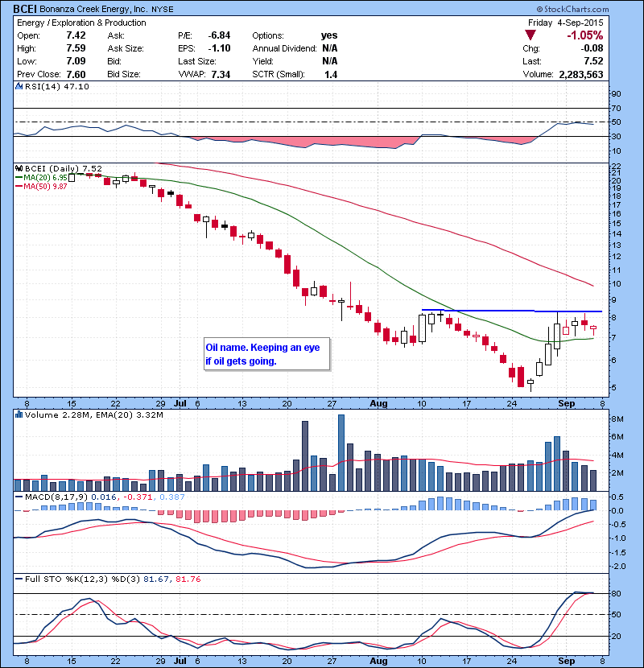Click the blue horizontal resistance line
Screen dimensions: 644x668
pyautogui.click(x=511, y=311)
